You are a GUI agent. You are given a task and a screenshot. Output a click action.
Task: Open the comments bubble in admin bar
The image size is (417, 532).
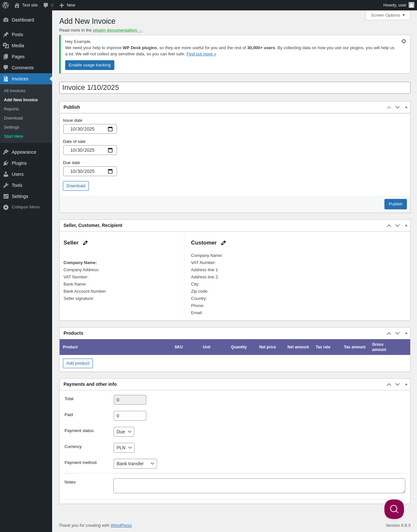[48, 5]
